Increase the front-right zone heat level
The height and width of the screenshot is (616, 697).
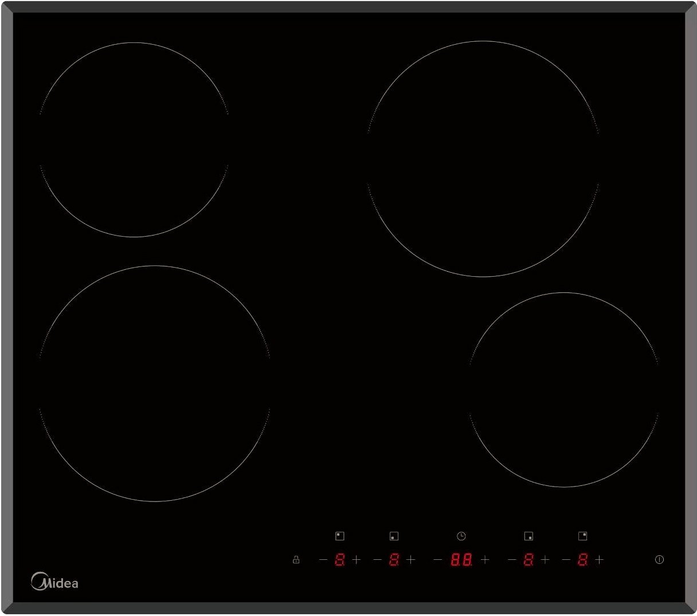(545, 560)
